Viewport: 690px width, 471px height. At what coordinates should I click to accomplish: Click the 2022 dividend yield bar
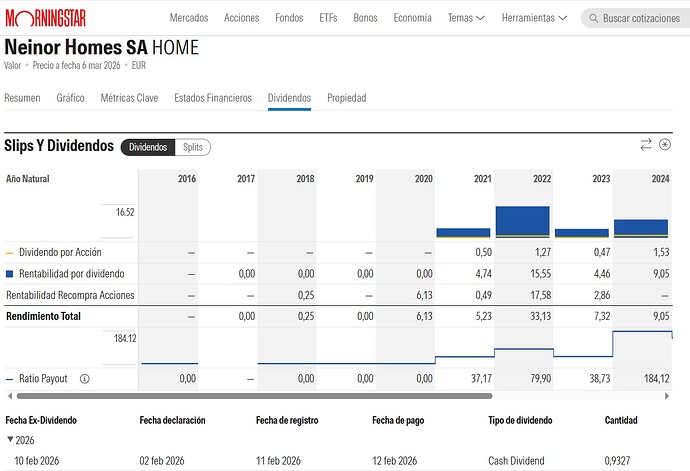point(523,221)
